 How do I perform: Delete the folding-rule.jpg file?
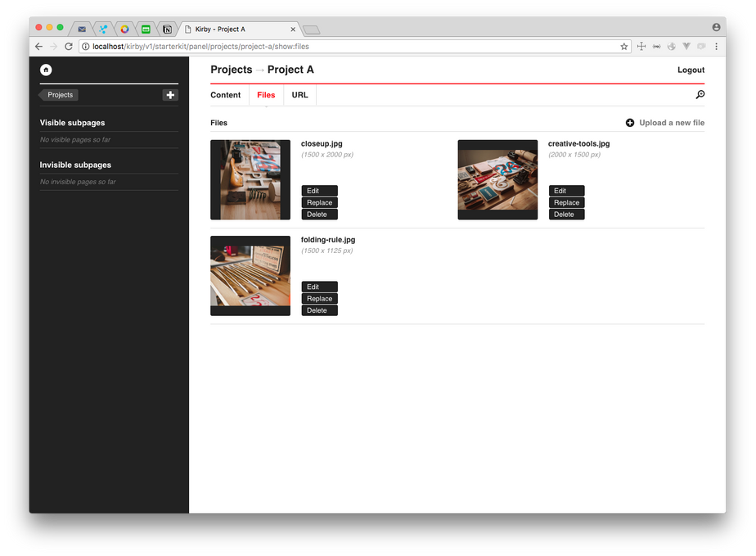tap(319, 310)
